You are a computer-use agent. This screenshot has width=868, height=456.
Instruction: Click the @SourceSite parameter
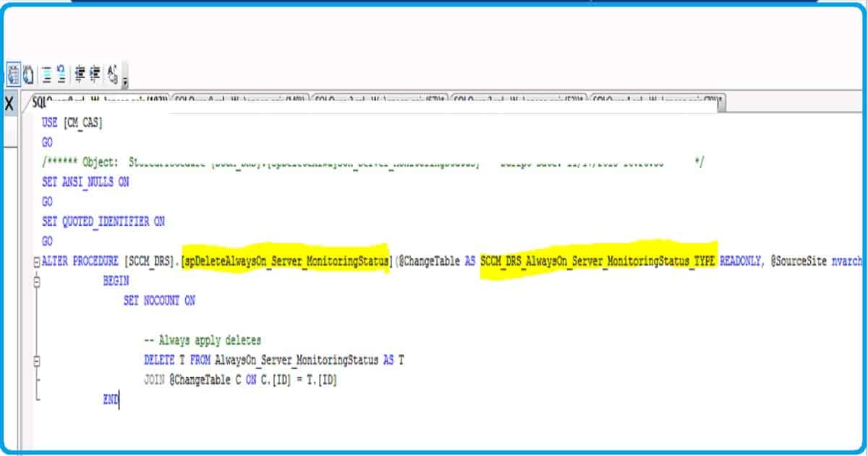[798, 261]
